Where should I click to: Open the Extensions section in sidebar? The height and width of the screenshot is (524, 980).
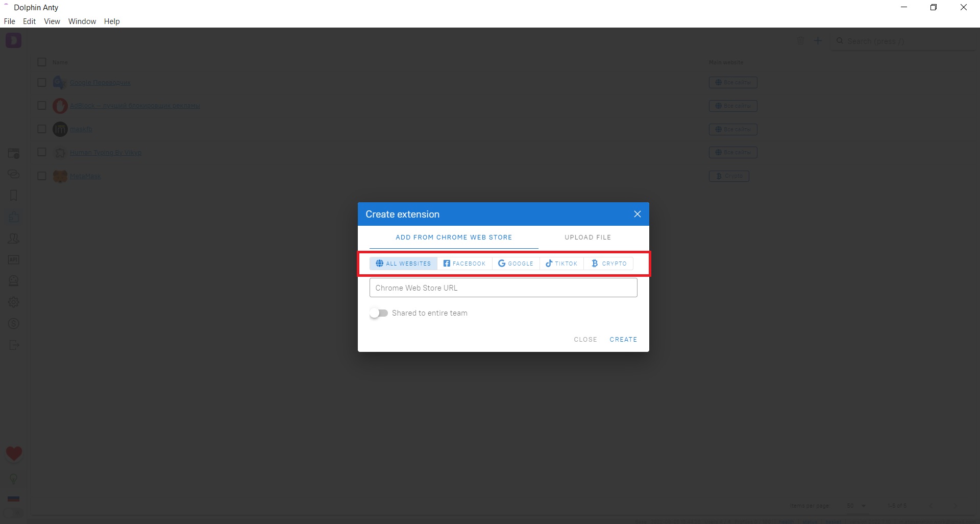pos(14,217)
